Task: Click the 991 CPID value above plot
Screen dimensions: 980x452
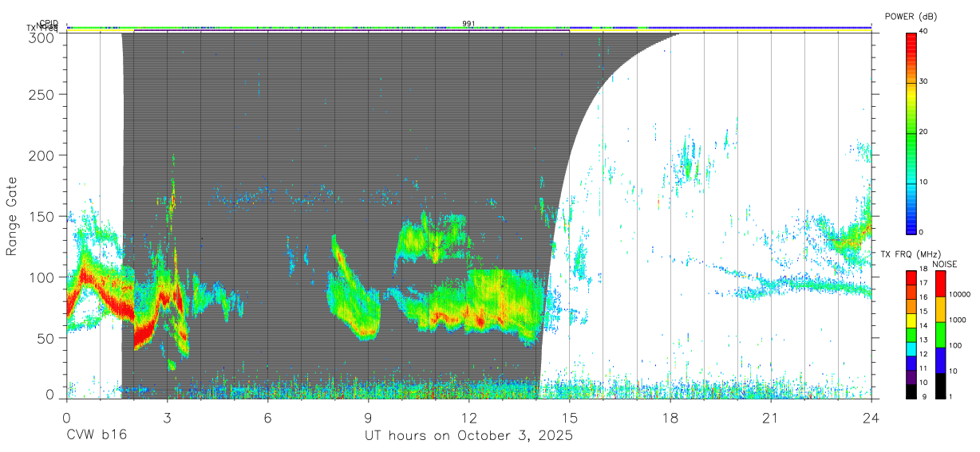Action: pyautogui.click(x=468, y=24)
